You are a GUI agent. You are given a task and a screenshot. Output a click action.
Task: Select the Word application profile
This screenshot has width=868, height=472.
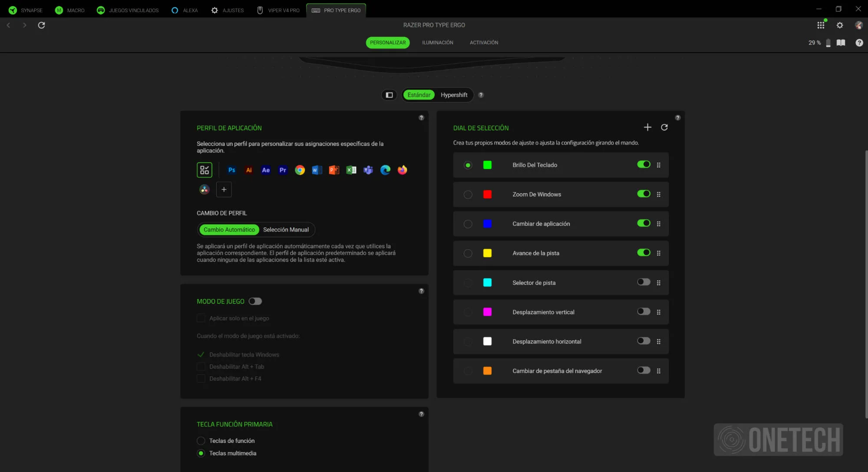[317, 170]
